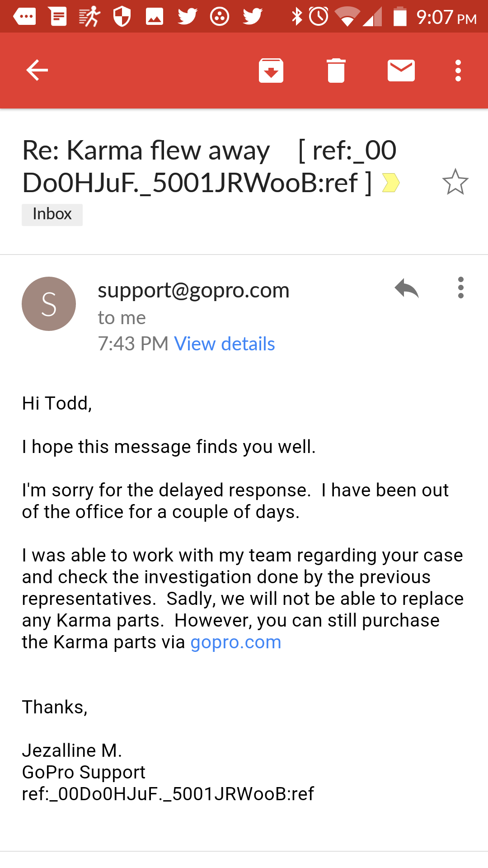The width and height of the screenshot is (488, 868).
Task: Tap the Inbox label chip
Action: click(52, 214)
